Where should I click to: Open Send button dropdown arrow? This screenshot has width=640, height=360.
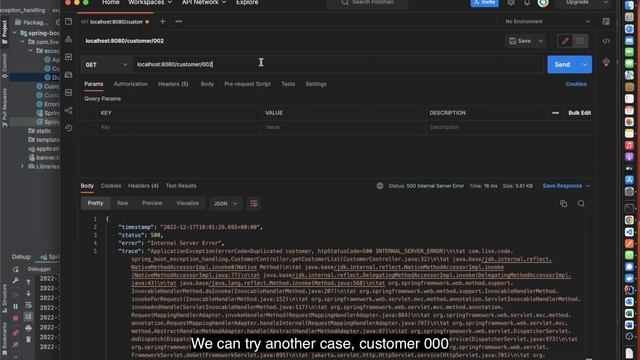584,64
